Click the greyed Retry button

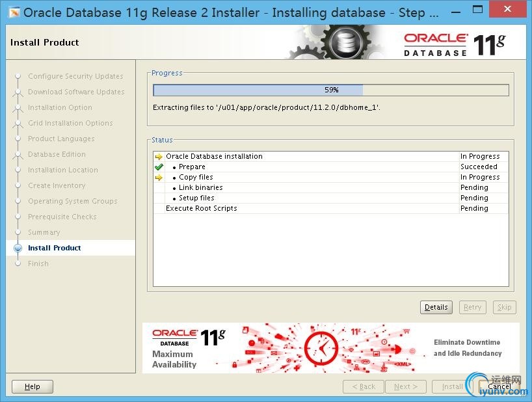tap(472, 307)
